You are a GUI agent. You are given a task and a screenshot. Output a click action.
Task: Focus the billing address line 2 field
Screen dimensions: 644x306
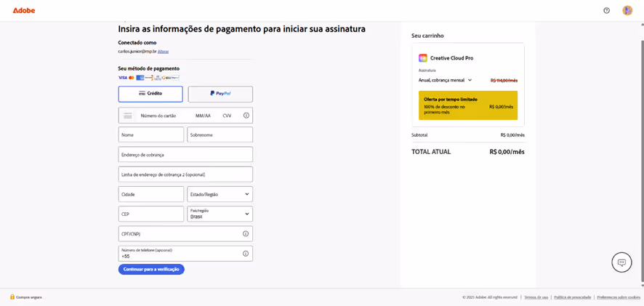coord(185,174)
